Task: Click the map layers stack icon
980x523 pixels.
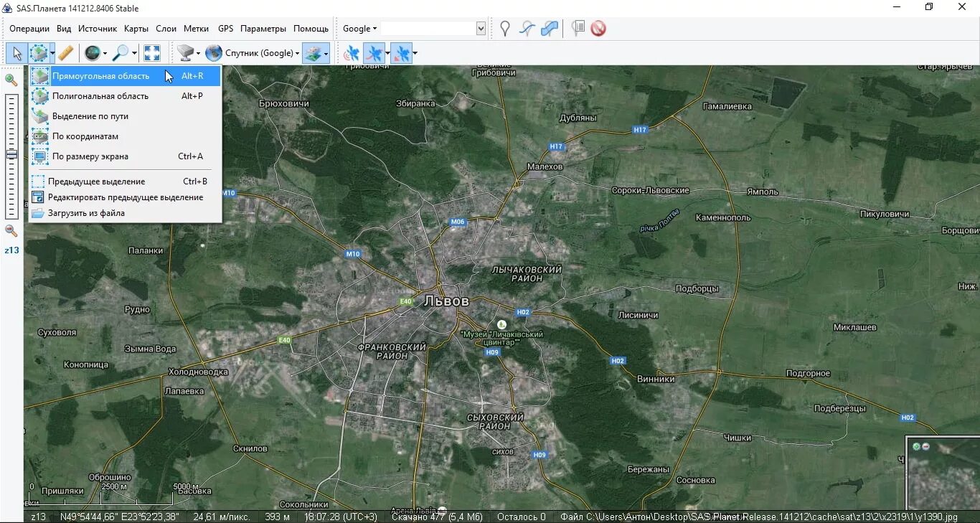Action: (x=313, y=53)
